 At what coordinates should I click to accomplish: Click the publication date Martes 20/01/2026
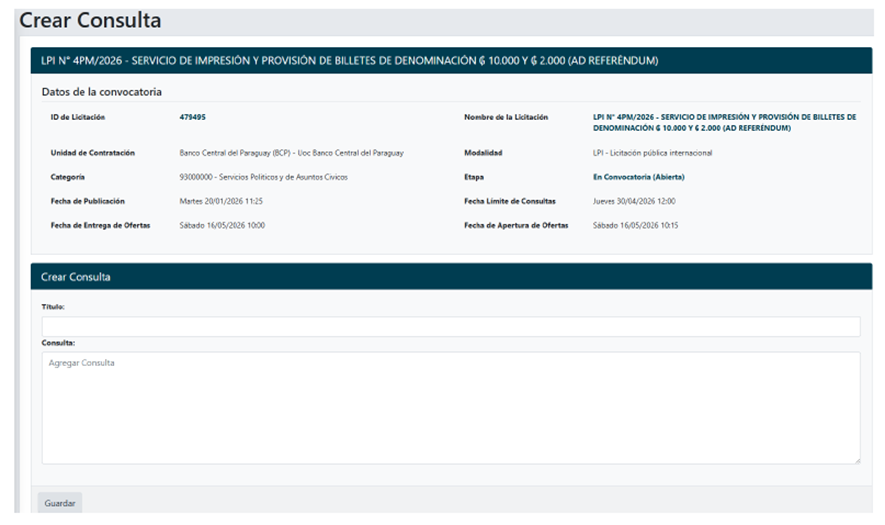click(221, 201)
